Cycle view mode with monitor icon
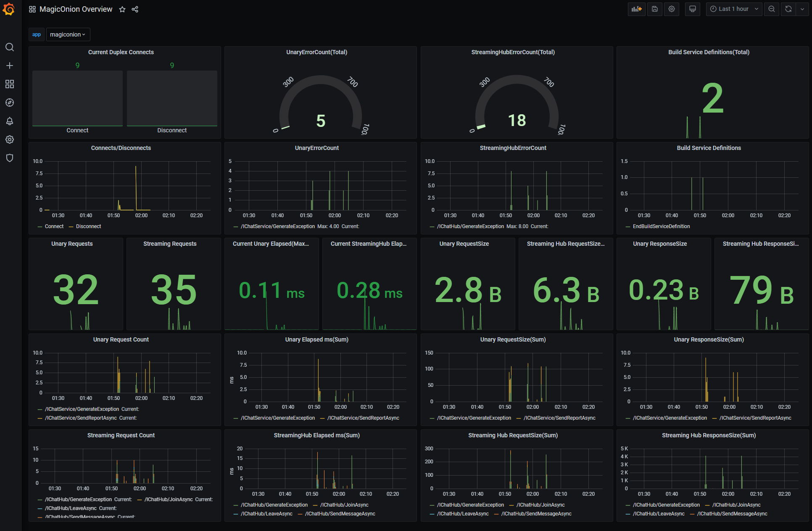Viewport: 812px width, 531px height. (693, 9)
